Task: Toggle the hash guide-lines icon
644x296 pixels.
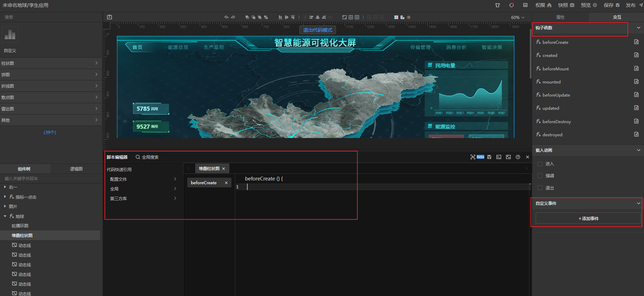Action: [x=409, y=17]
